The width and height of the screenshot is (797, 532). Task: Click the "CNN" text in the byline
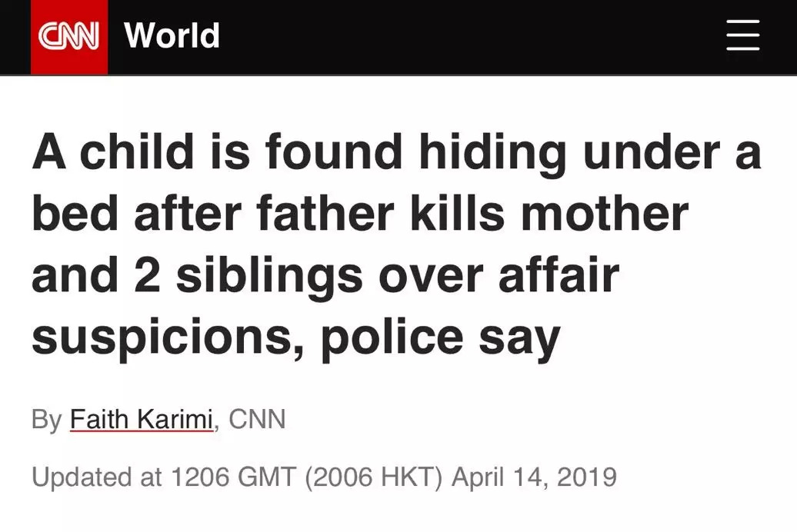[257, 419]
